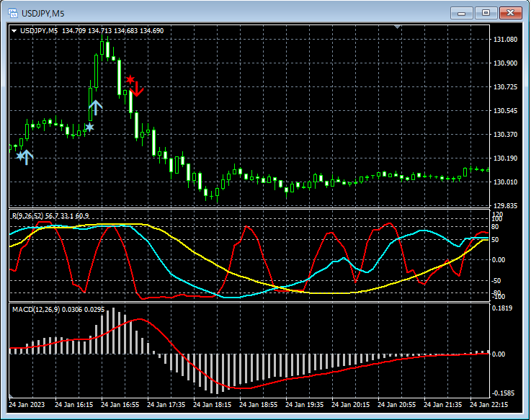Click the 130.370 price scale label
Image resolution: width=531 pixels, height=420 pixels.
click(505, 135)
